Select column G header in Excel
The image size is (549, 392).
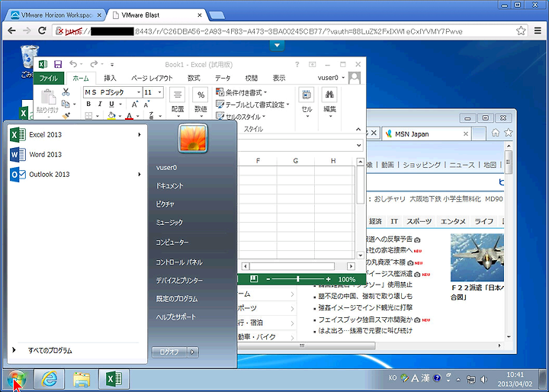(296, 161)
